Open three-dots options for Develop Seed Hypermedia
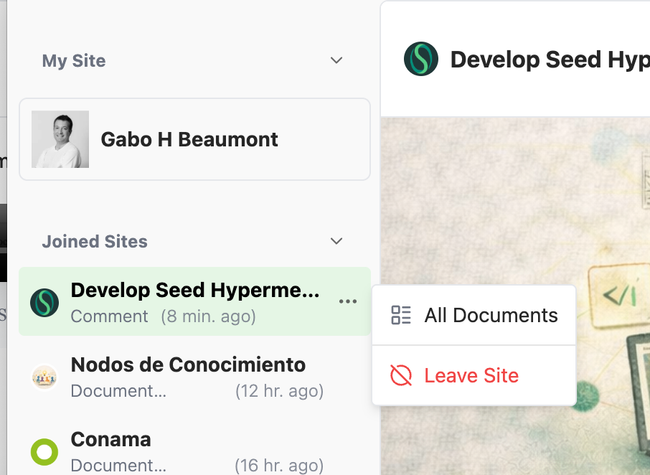 click(x=347, y=301)
